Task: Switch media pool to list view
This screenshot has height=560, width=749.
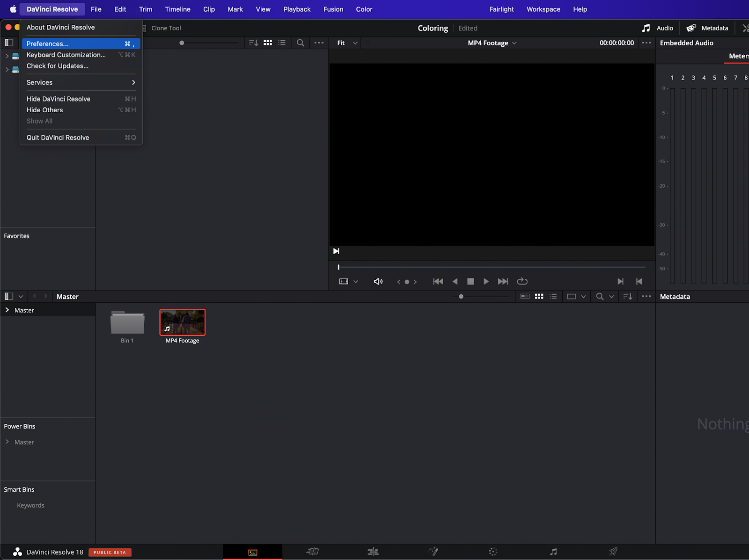Action: click(x=553, y=297)
